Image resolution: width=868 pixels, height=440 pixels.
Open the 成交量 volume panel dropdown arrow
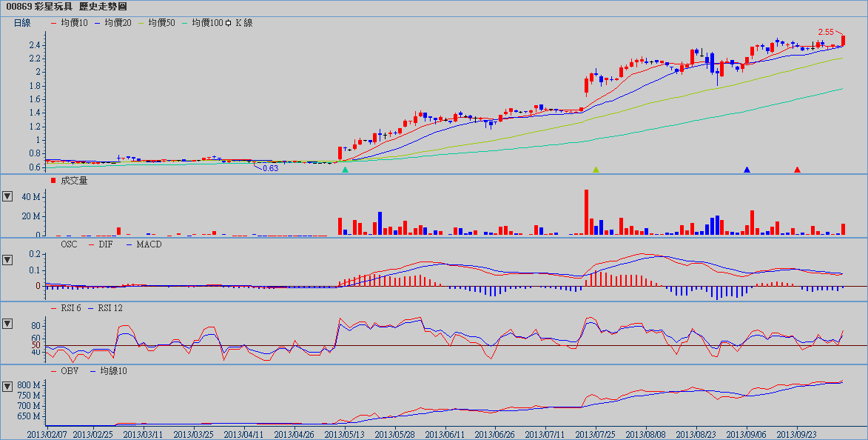point(7,196)
